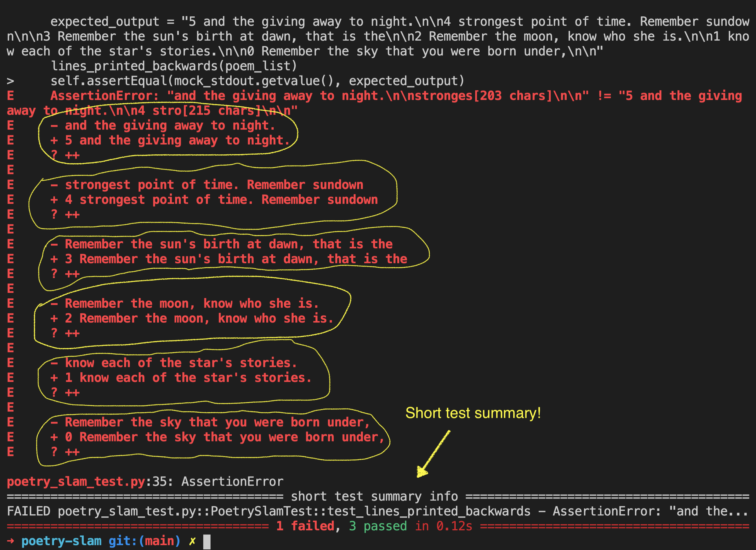Click the poetry_slam_test.py file path link
756x550 pixels.
76,482
